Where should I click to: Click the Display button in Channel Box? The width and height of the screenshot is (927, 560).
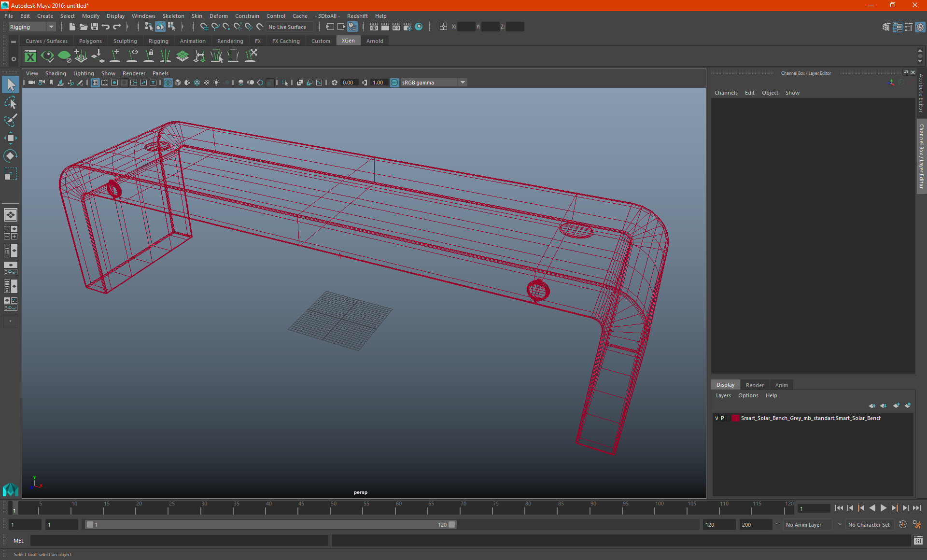(x=726, y=385)
